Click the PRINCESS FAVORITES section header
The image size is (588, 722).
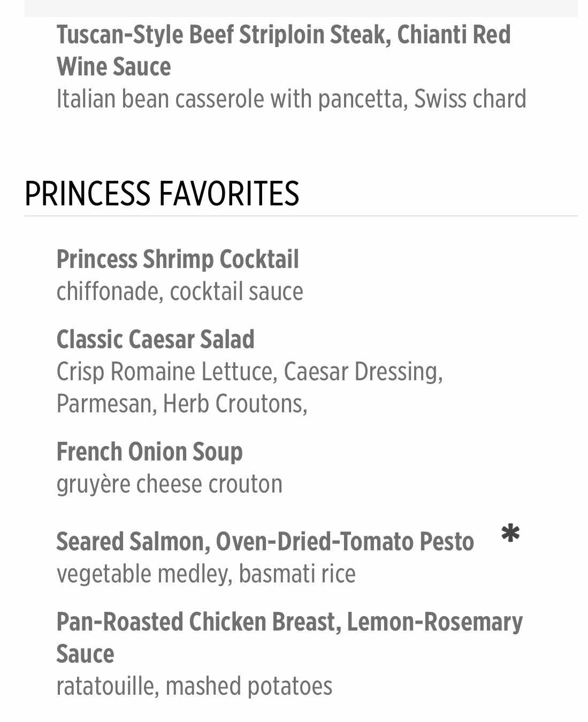[162, 194]
